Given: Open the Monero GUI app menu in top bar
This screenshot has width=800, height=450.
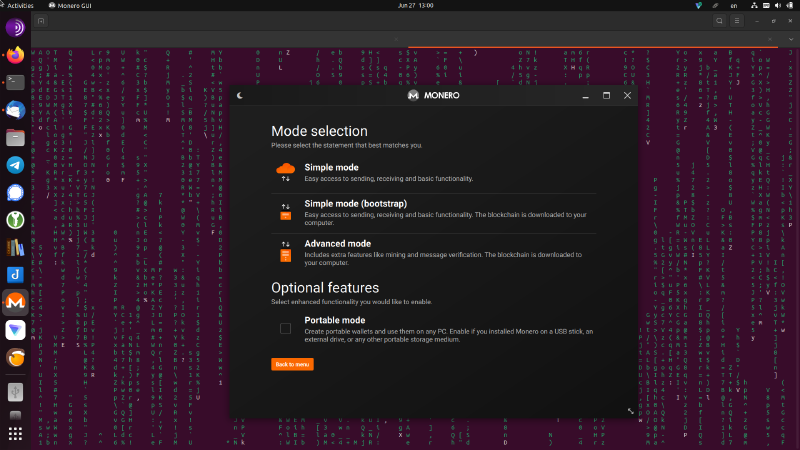Looking at the screenshot, I should tap(70, 6).
